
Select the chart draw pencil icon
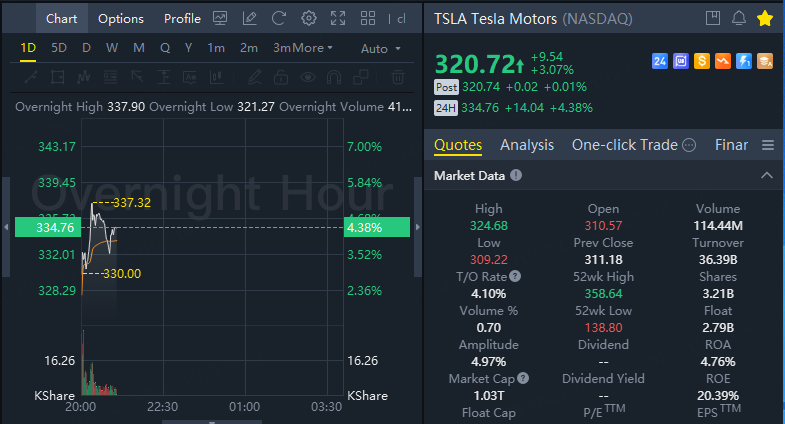click(x=249, y=19)
